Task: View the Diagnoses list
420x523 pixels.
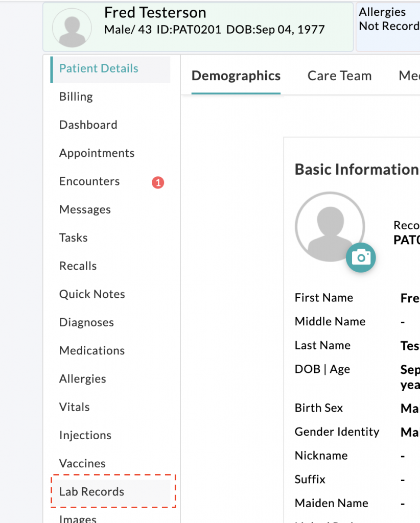Action: coord(86,322)
